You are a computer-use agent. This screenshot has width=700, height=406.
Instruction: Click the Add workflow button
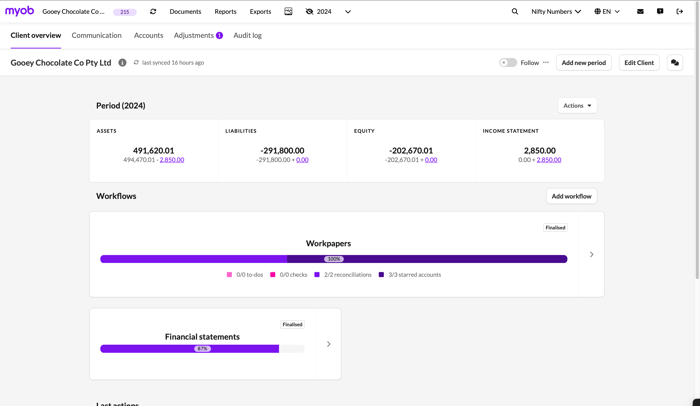(571, 196)
